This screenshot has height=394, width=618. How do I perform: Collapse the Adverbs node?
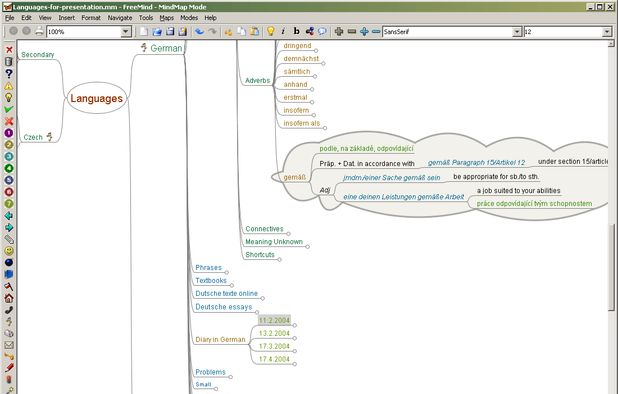click(257, 80)
